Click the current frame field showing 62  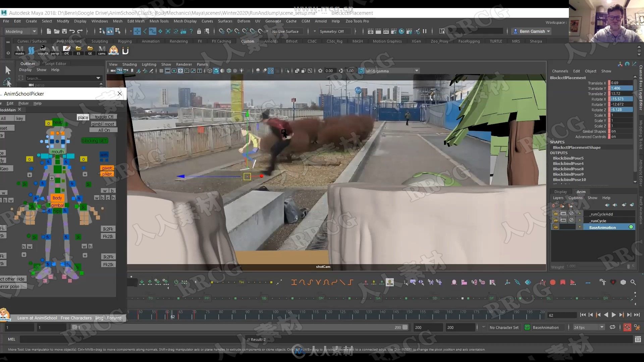(x=562, y=315)
